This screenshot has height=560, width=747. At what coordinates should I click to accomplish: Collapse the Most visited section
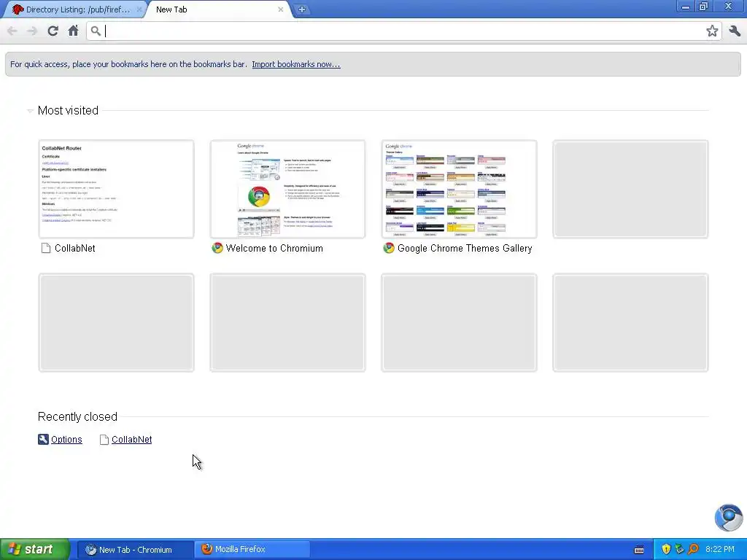coord(30,111)
